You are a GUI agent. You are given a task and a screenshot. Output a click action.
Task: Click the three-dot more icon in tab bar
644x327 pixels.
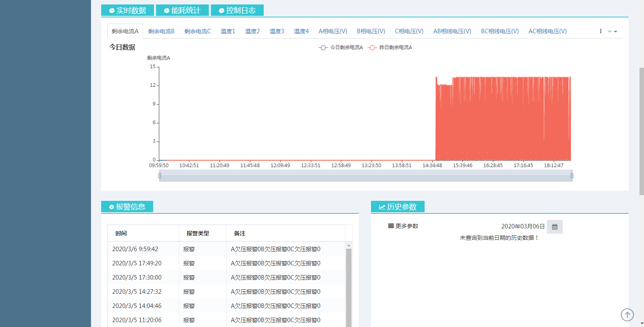coord(601,31)
